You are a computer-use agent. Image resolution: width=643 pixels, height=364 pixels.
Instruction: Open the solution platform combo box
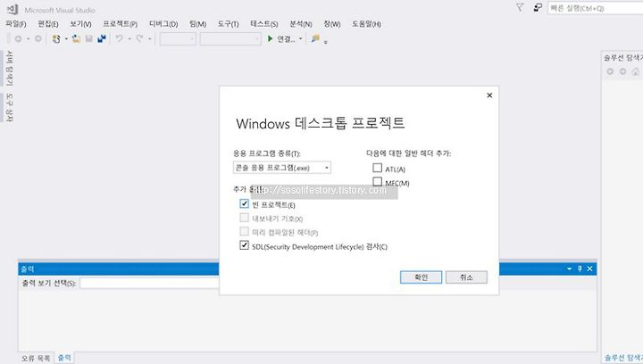[x=230, y=39]
